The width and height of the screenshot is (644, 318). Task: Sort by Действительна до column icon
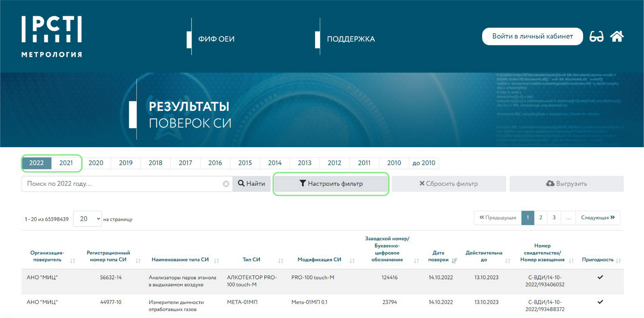[x=508, y=260]
